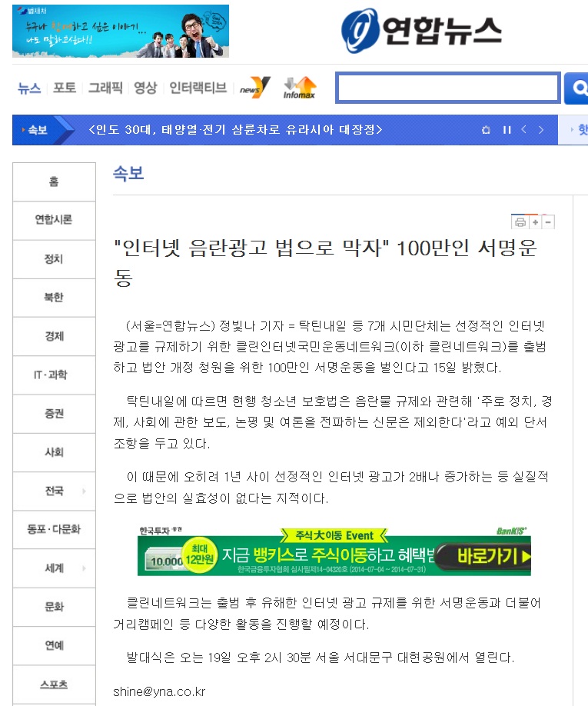This screenshot has width=588, height=706.
Task: Click the reporter email shine@yna.co.kr
Action: (159, 691)
